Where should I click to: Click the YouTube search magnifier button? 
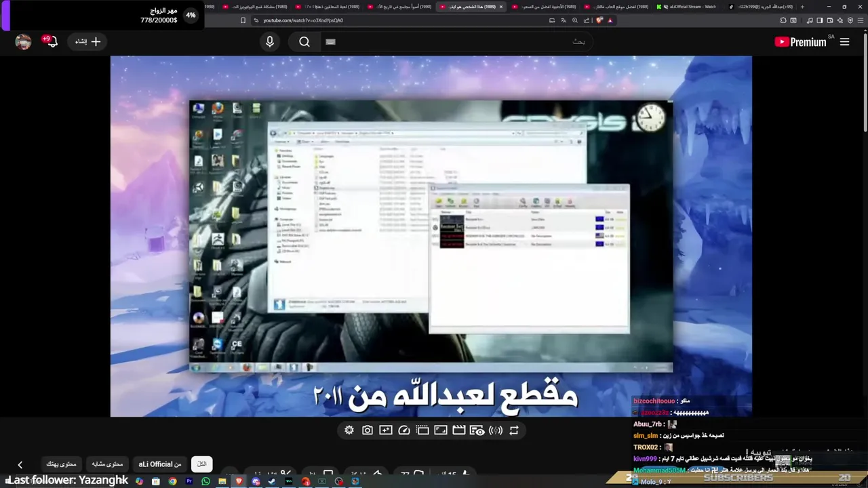(304, 42)
